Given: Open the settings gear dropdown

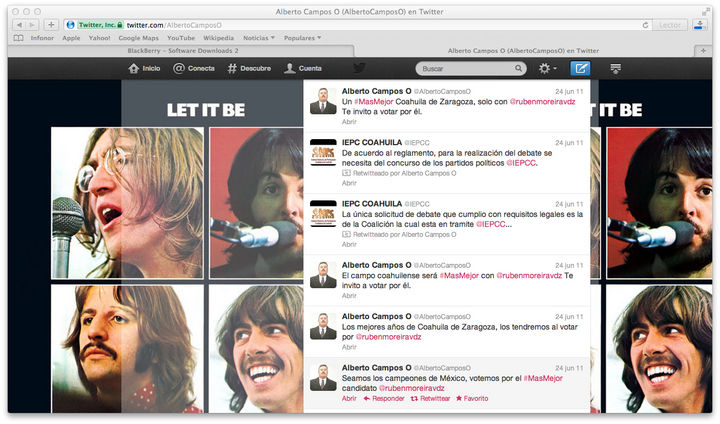Looking at the screenshot, I should click(547, 69).
